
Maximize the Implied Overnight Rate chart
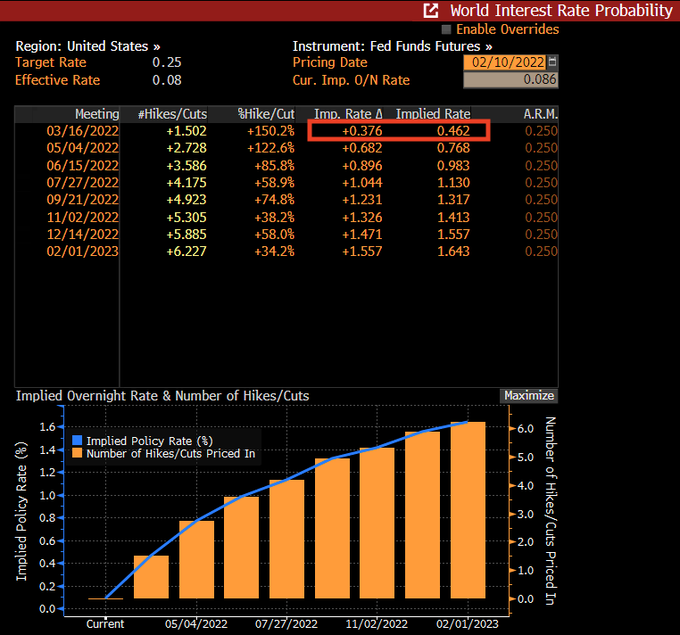click(529, 396)
